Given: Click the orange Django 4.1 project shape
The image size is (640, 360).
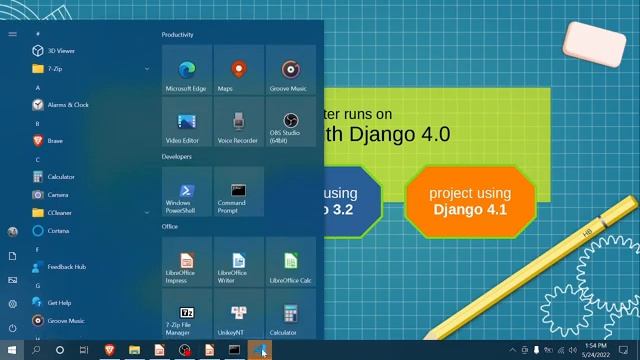Looking at the screenshot, I should [470, 201].
